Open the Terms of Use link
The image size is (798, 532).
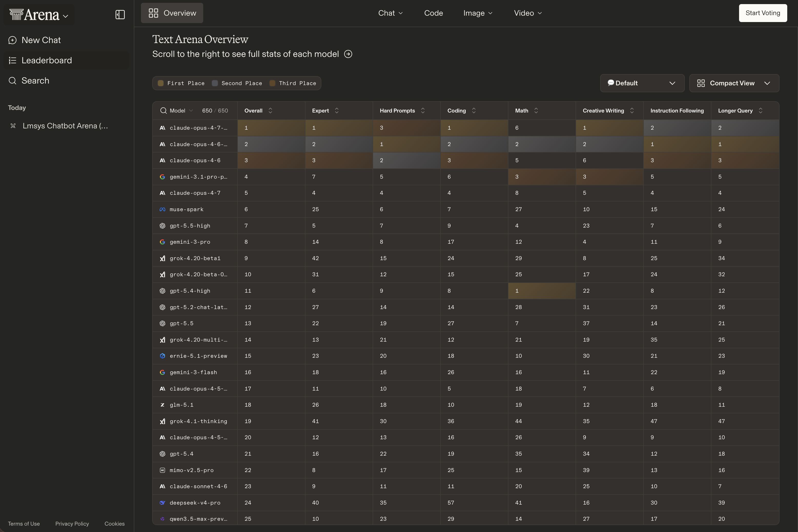pyautogui.click(x=24, y=524)
